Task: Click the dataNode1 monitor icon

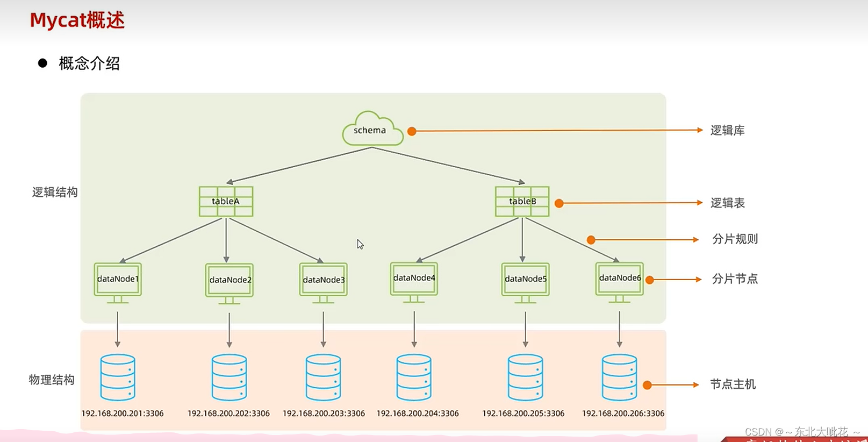Action: tap(118, 283)
